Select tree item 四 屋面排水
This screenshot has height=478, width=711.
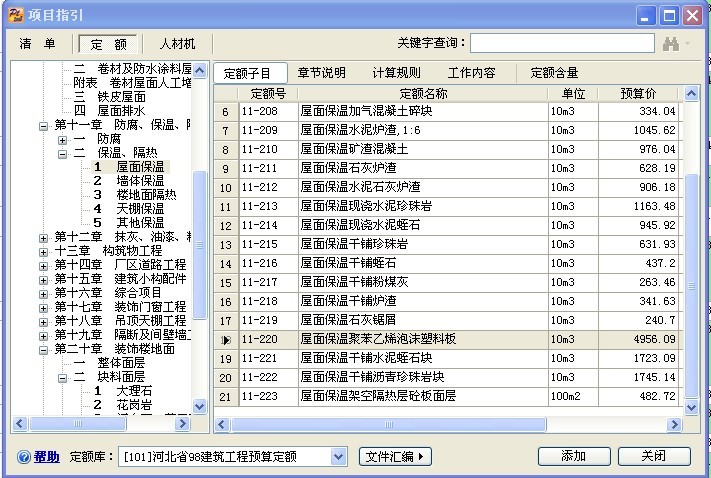coord(109,111)
